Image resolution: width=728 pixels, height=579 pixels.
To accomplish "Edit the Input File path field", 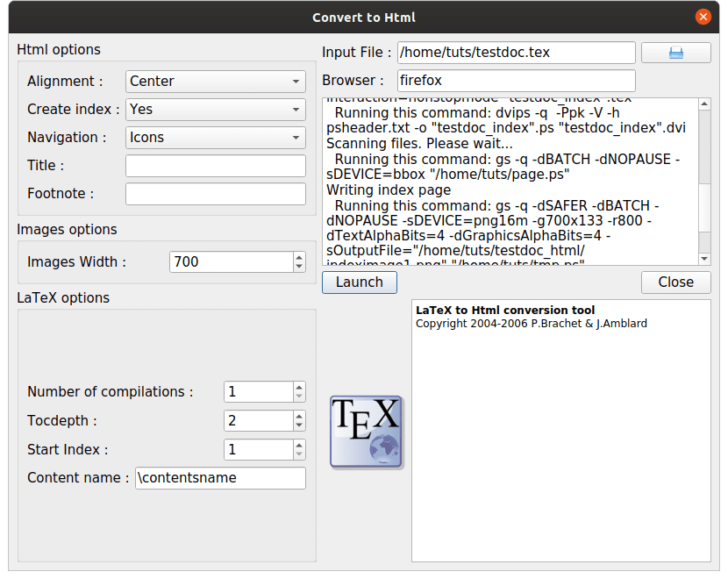I will point(516,53).
